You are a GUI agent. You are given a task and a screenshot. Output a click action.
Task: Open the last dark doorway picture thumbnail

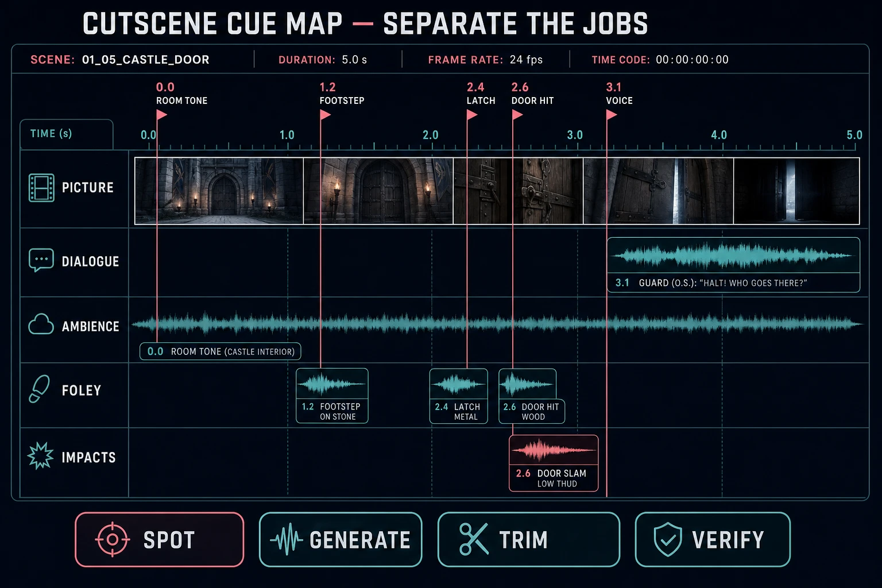796,191
